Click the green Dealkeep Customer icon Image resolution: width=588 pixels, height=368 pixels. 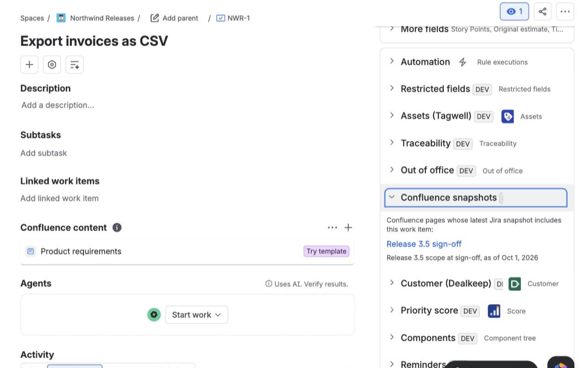click(515, 284)
